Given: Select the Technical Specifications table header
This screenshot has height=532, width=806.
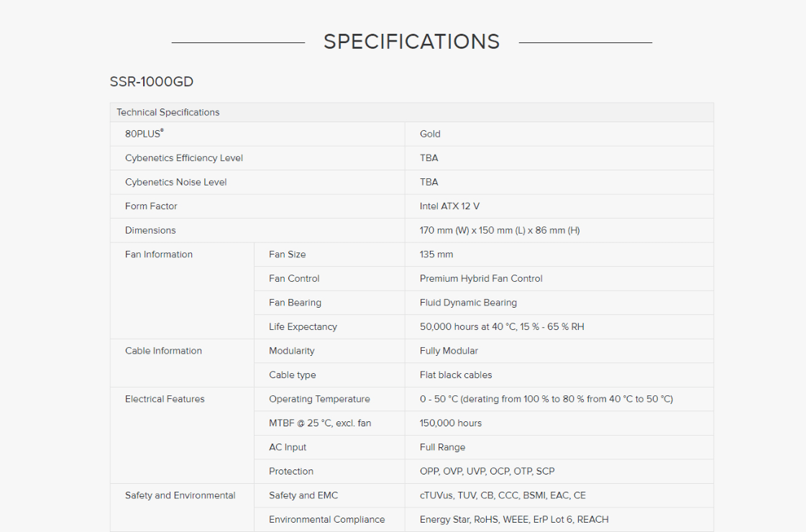Looking at the screenshot, I should [168, 112].
